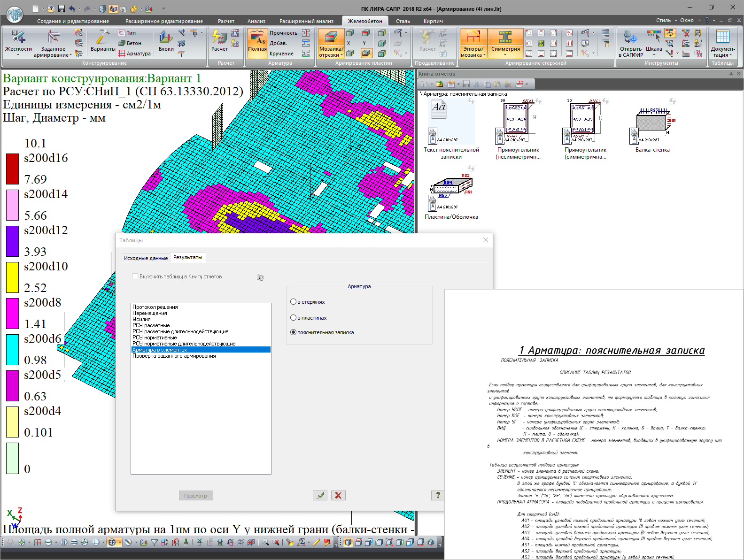Switch to the Сталь ribbon tab
744x560 pixels.
click(403, 21)
